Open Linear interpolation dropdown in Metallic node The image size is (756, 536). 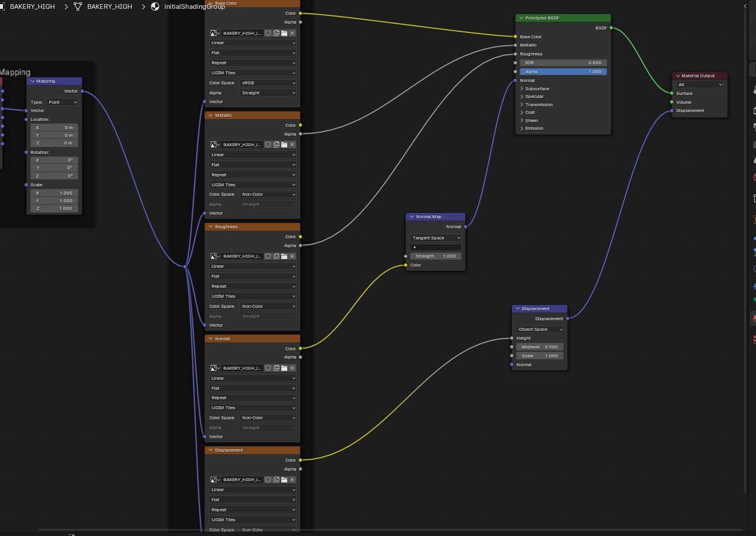(253, 154)
